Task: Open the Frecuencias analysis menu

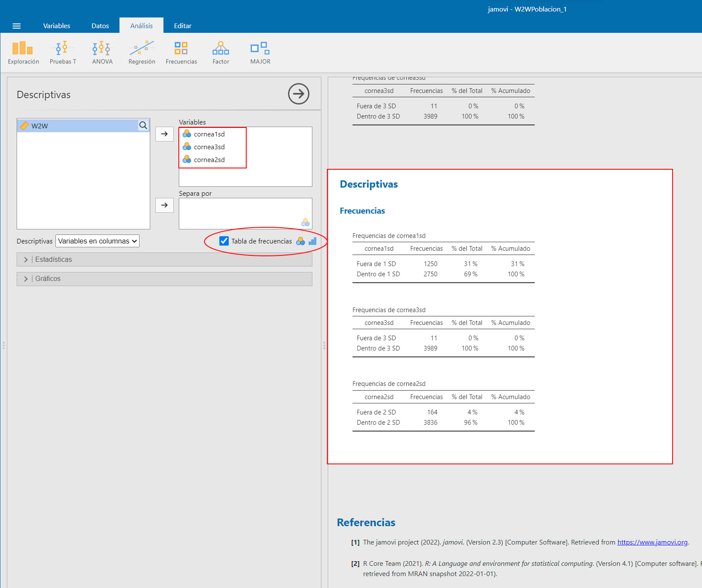Action: (x=181, y=53)
